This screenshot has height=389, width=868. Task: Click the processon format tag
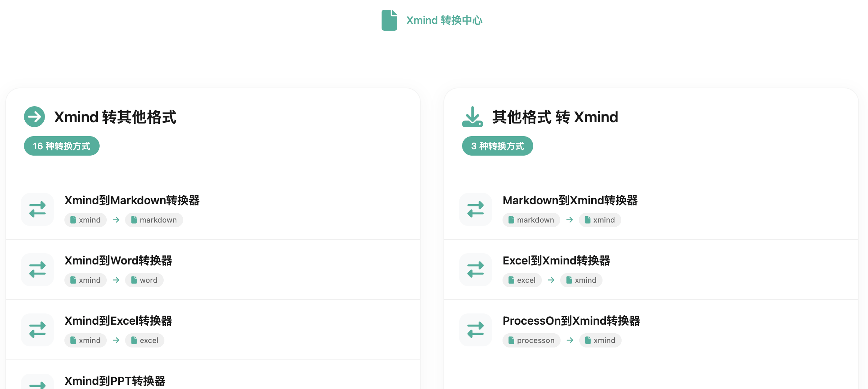pyautogui.click(x=531, y=340)
